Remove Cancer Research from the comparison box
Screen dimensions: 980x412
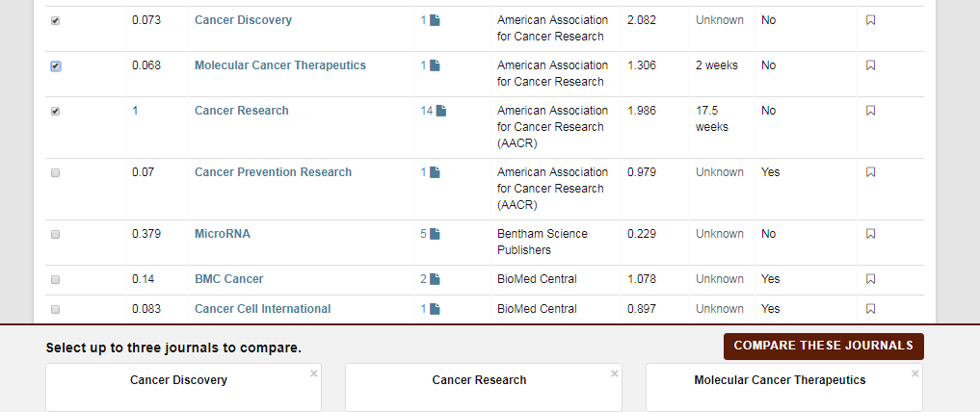[x=615, y=373]
